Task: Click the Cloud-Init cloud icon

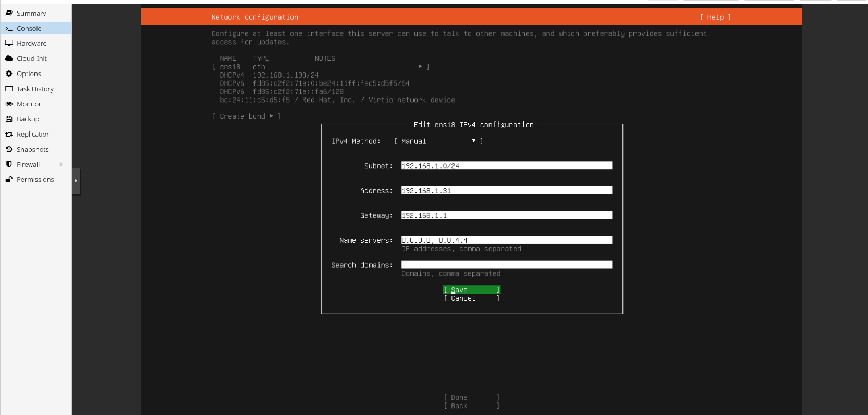Action: tap(9, 58)
